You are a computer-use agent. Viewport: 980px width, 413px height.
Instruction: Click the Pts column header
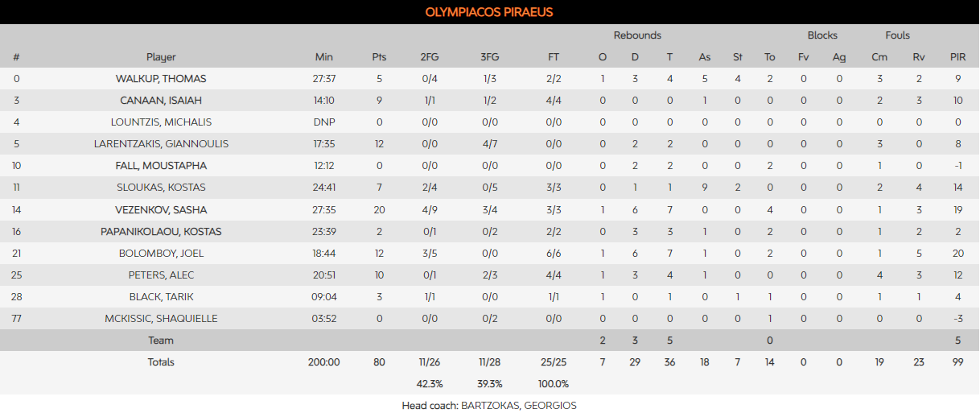(379, 57)
